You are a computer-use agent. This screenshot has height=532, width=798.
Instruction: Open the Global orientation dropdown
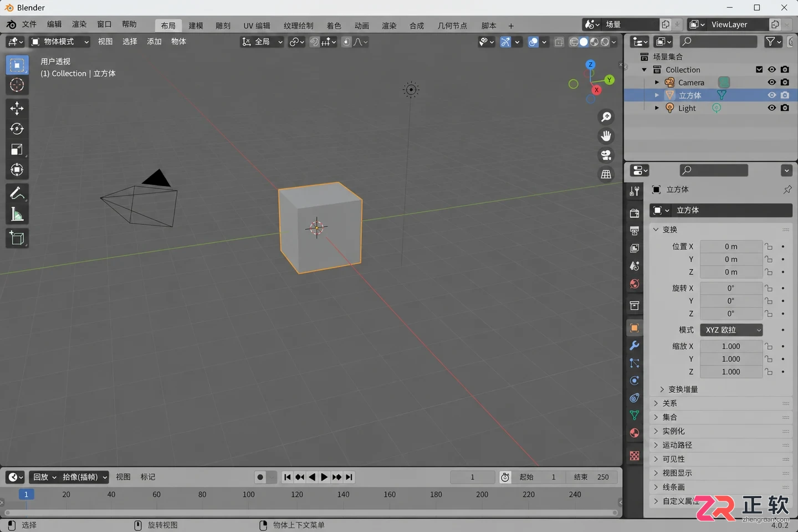[262, 42]
